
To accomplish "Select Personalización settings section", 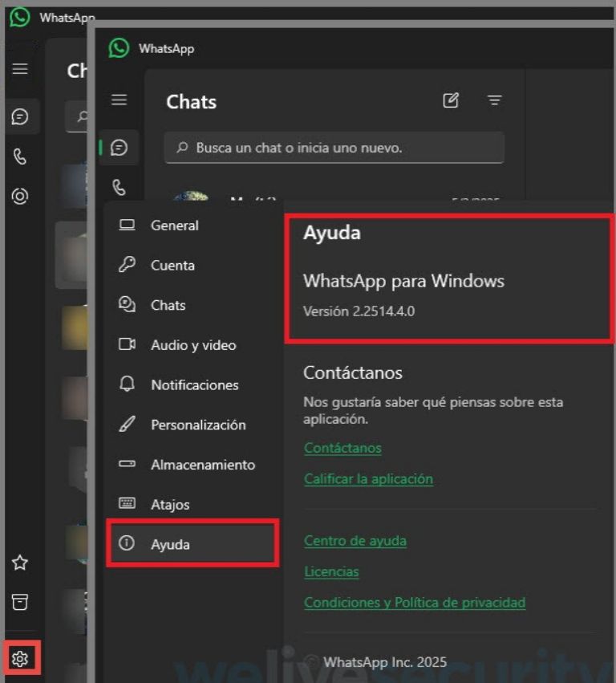I will (x=197, y=425).
